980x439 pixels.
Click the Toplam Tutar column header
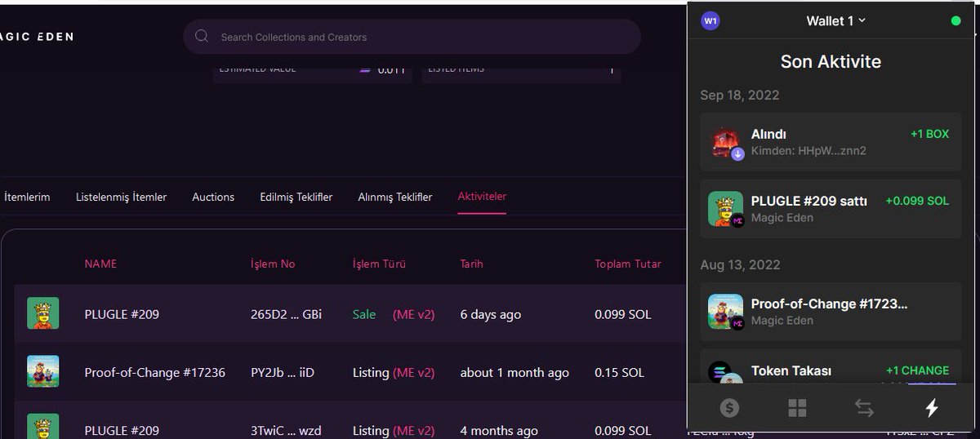(x=627, y=264)
